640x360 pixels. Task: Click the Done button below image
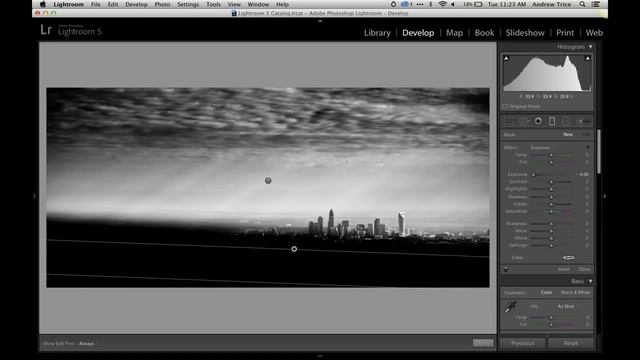tap(483, 343)
